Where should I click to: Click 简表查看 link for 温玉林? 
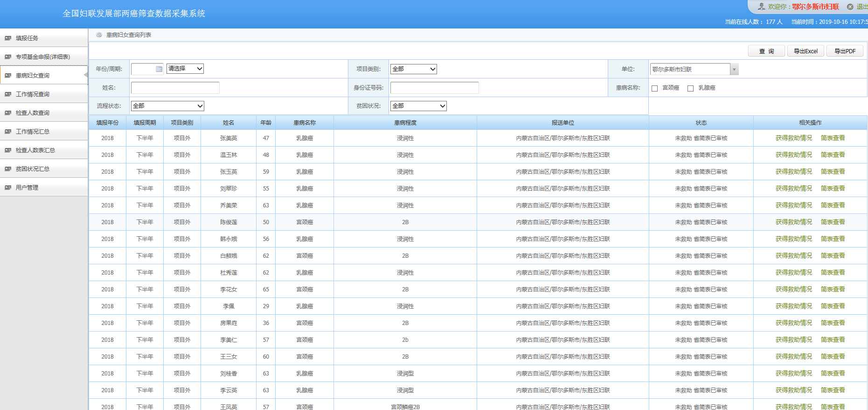[x=833, y=155]
